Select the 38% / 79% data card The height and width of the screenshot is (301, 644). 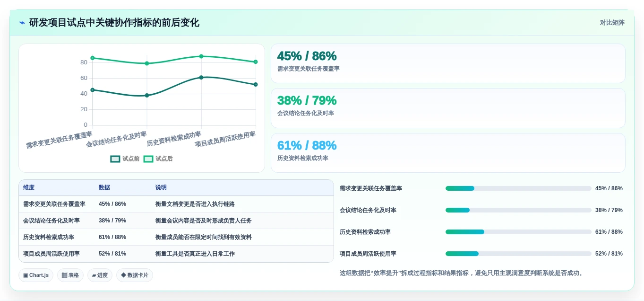pyautogui.click(x=448, y=108)
